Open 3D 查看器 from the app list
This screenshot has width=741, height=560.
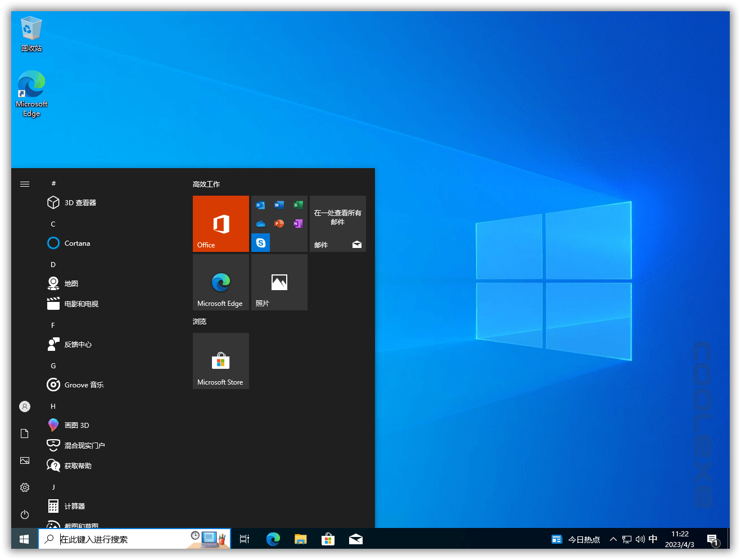tap(80, 202)
